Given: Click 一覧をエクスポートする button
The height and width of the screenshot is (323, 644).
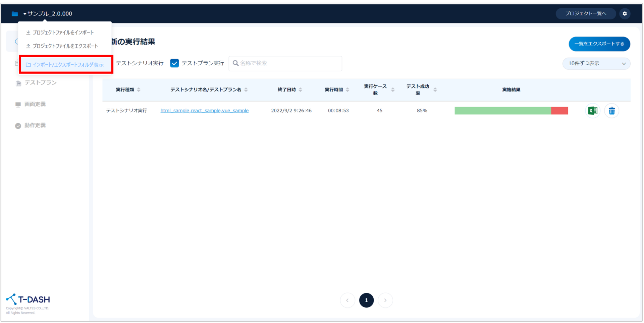Looking at the screenshot, I should [599, 44].
